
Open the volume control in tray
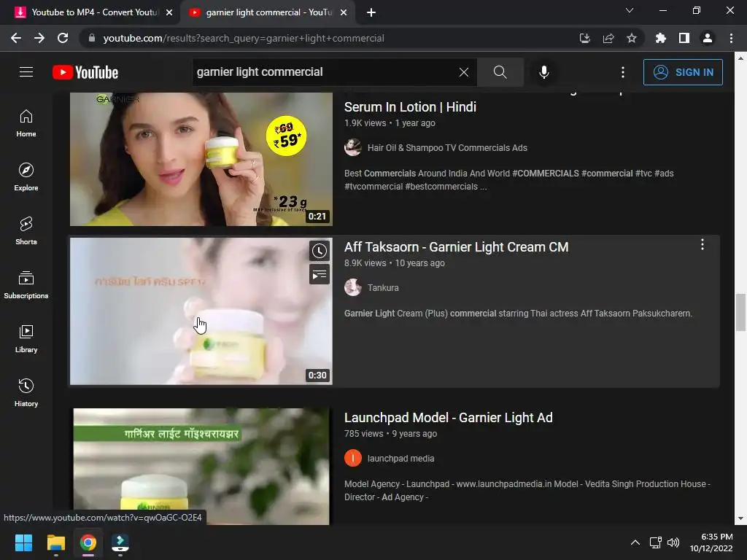click(x=673, y=542)
